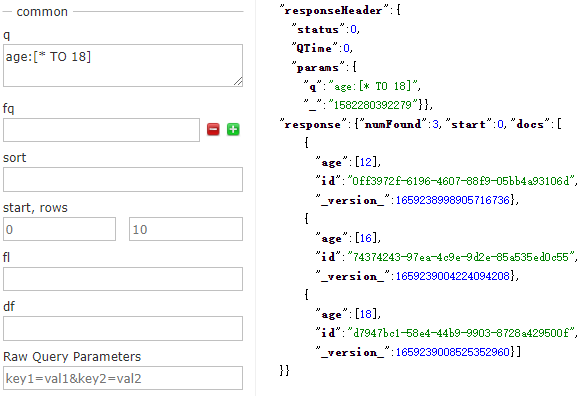Viewport: 588px width, 396px height.
Task: Click the "numFound" key in response
Action: click(x=393, y=124)
